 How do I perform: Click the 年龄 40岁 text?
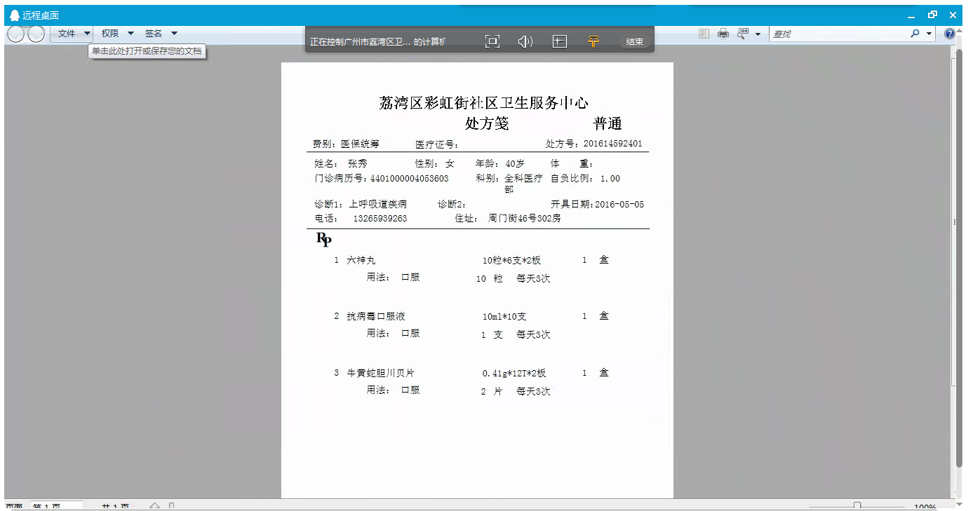click(x=500, y=163)
